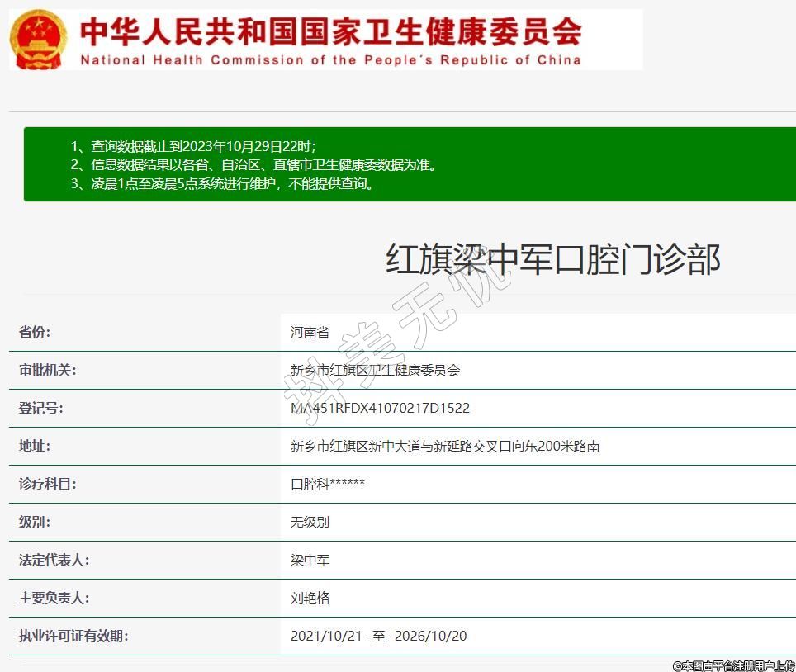Image resolution: width=796 pixels, height=672 pixels.
Task: Click the third notice about system maintenance hours
Action: point(223,183)
